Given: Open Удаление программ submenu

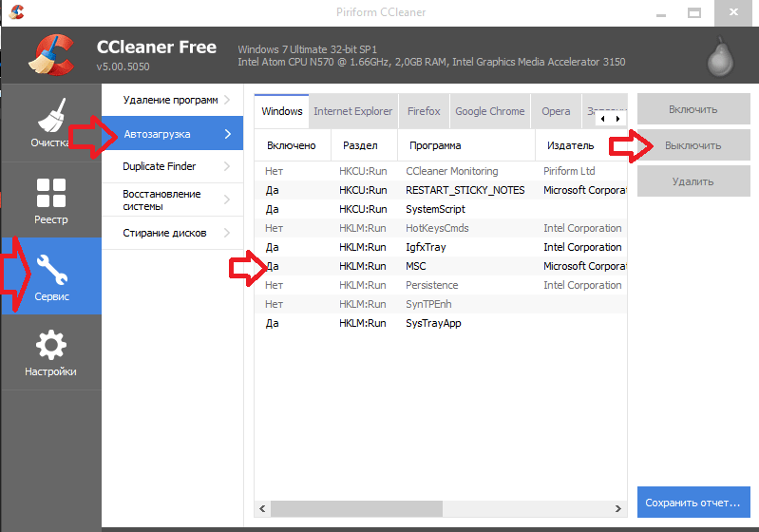Looking at the screenshot, I should tap(172, 100).
